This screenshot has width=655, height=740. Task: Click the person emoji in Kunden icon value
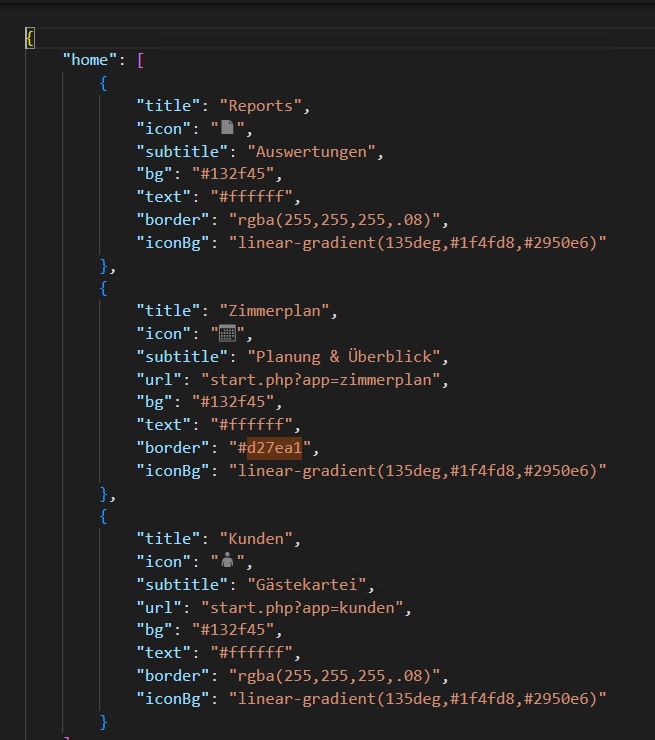click(227, 560)
